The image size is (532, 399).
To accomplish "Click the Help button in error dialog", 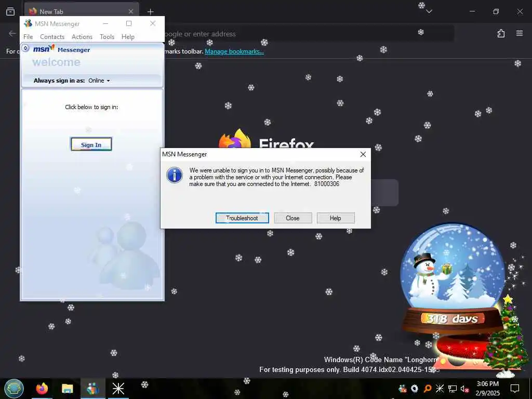I will coord(336,218).
